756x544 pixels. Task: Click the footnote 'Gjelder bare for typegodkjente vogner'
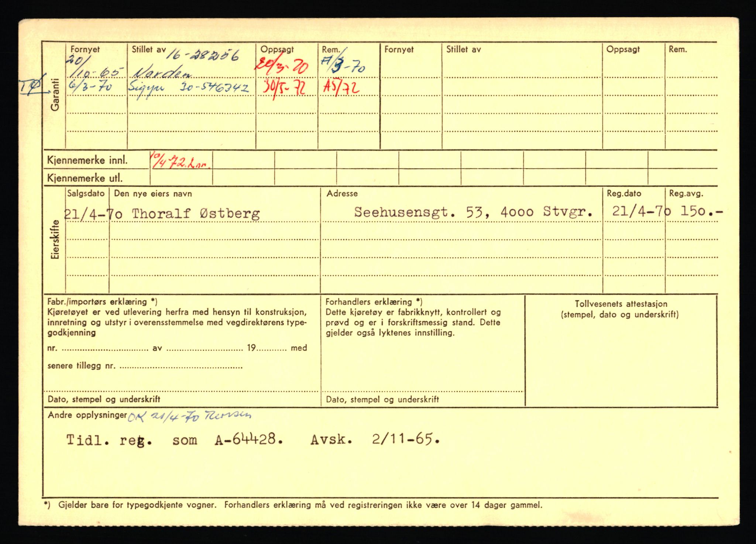point(137,505)
